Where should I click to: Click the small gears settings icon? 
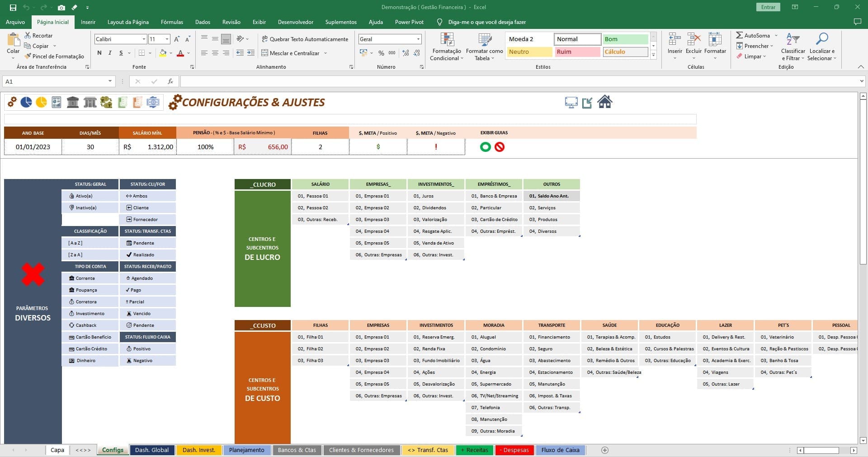[x=12, y=102]
